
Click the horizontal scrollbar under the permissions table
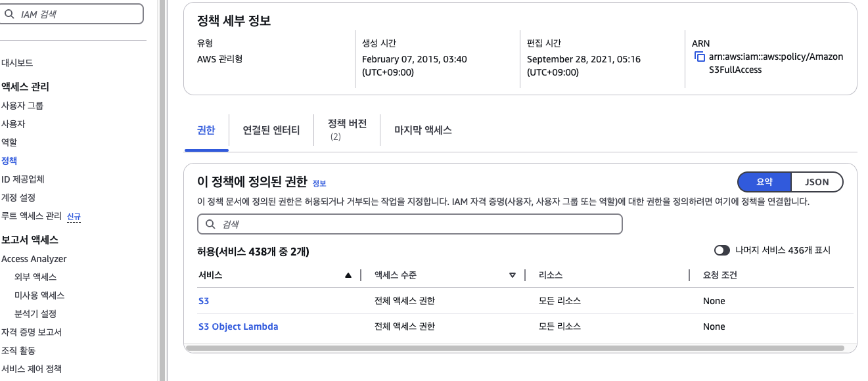tap(515, 347)
